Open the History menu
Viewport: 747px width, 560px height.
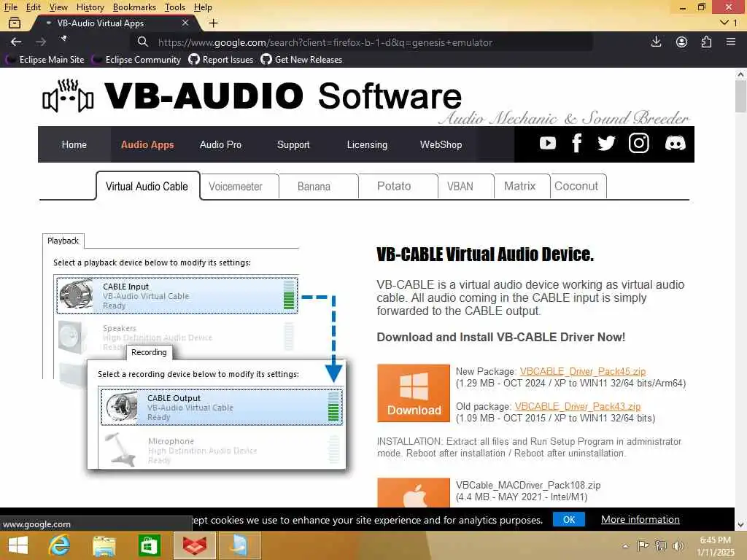(90, 7)
